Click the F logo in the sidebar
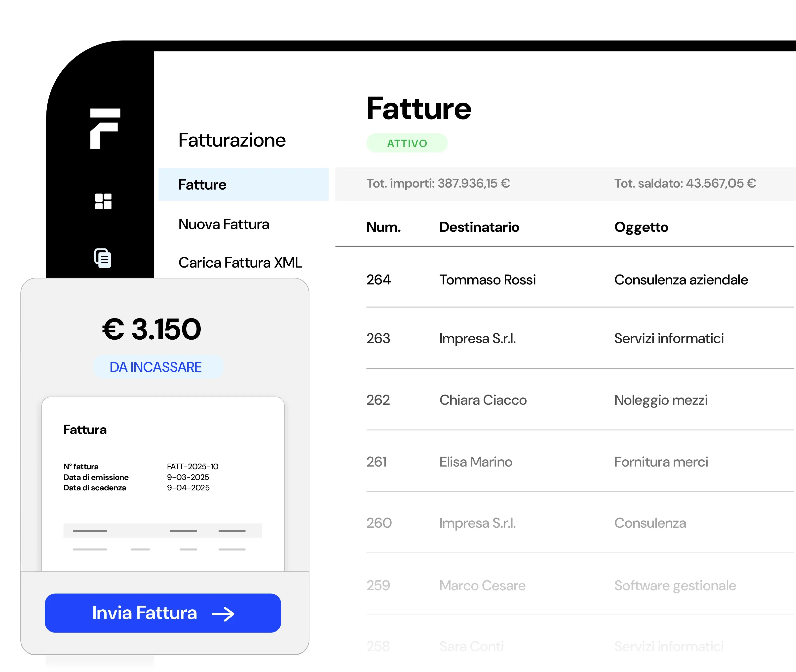The height and width of the screenshot is (672, 796). (x=105, y=128)
